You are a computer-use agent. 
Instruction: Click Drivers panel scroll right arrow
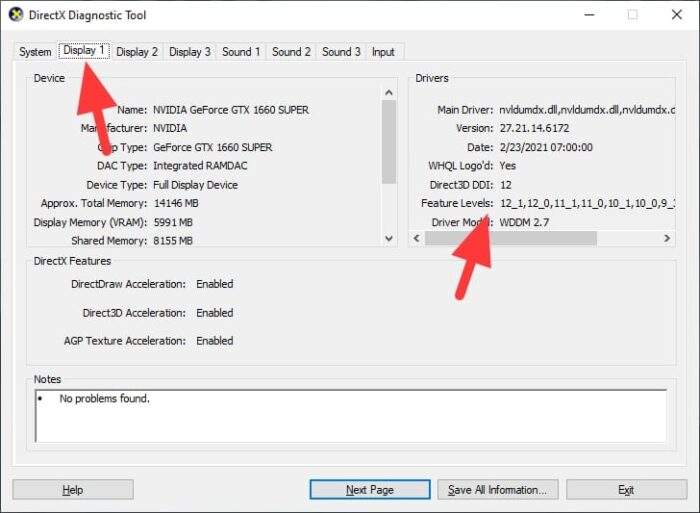click(x=667, y=238)
